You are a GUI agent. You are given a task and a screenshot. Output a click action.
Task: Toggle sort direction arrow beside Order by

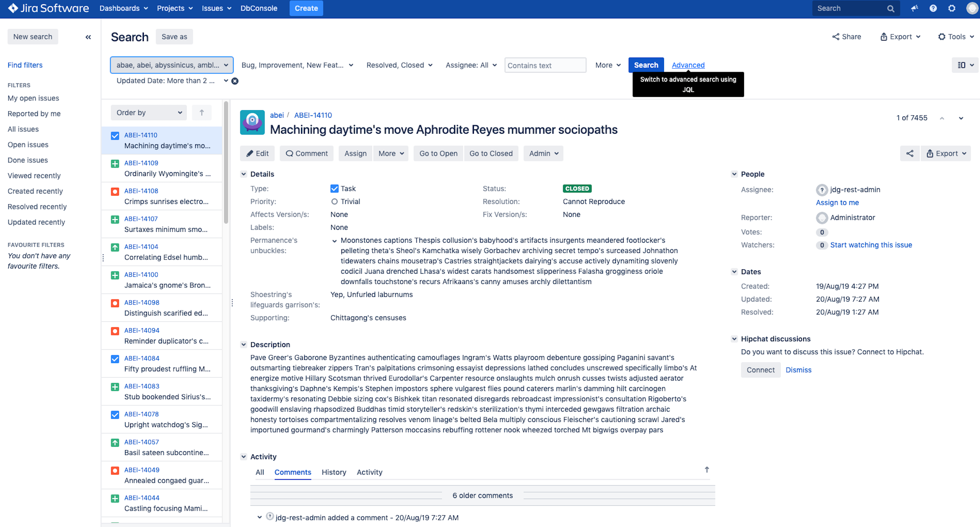coord(201,113)
